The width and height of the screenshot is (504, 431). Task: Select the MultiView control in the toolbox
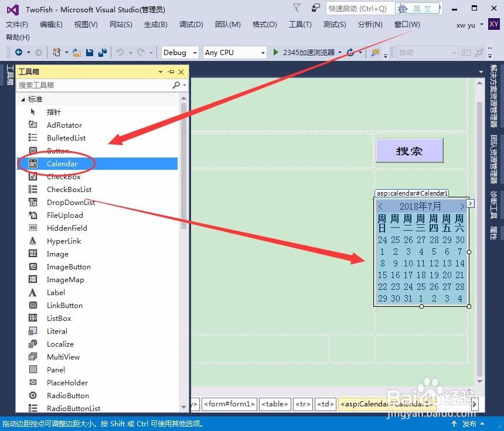click(97, 357)
